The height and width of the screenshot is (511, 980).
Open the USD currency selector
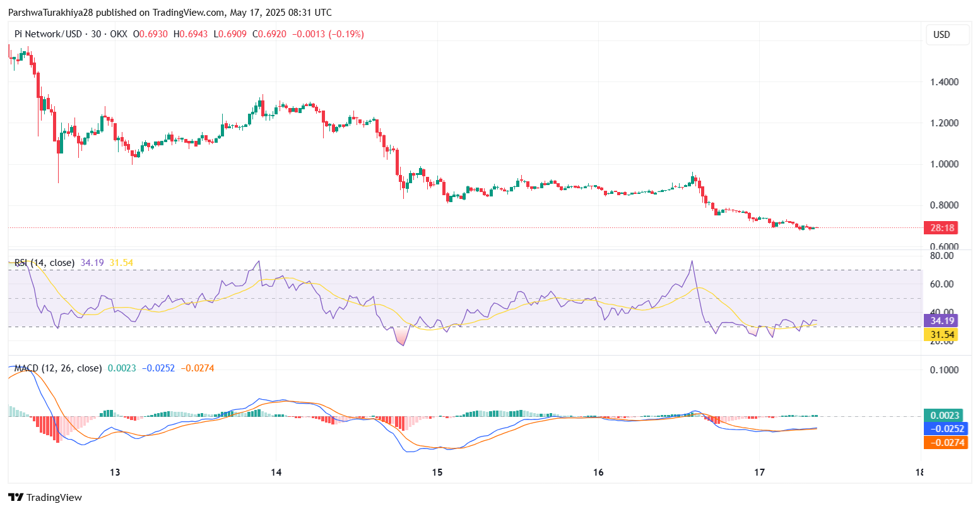click(x=942, y=35)
